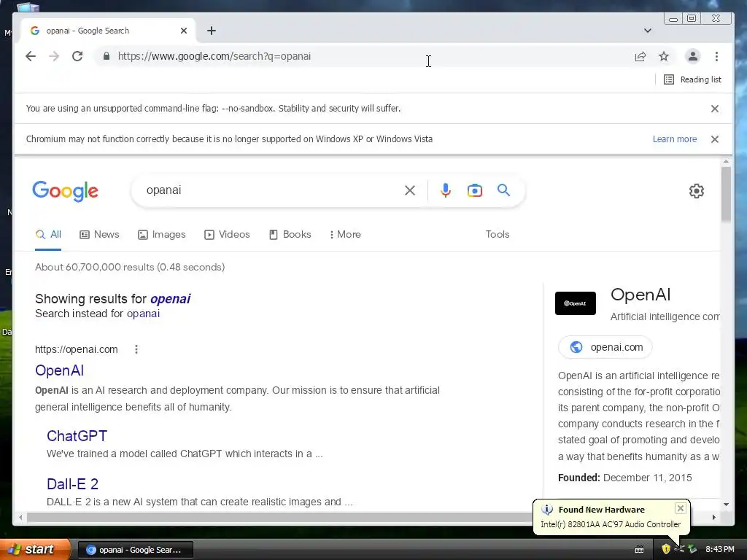Click the address bar URL
747x560 pixels.
(x=214, y=56)
